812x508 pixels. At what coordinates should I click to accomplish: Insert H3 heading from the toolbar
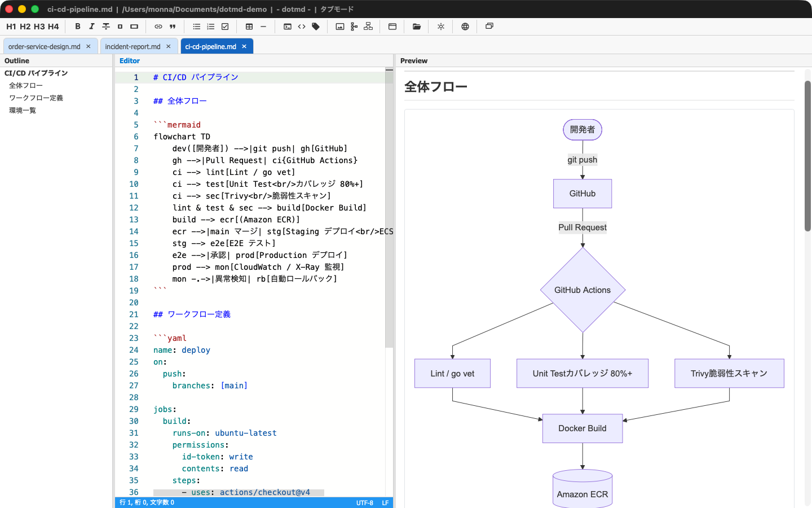coord(39,27)
